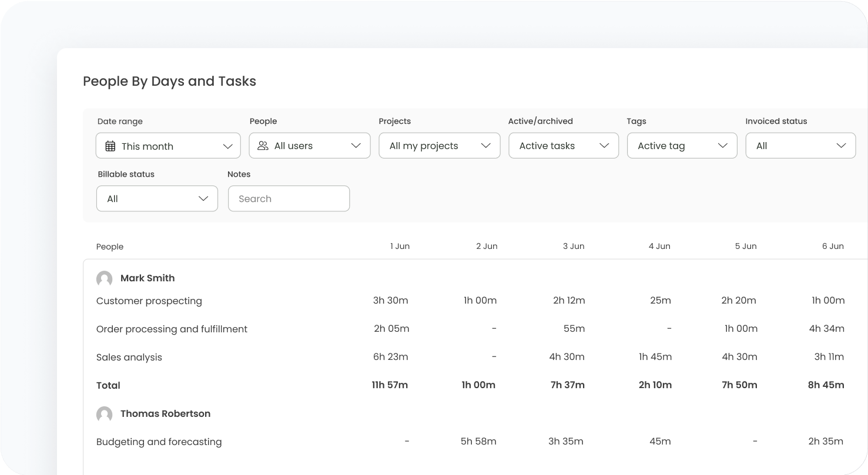Click the Mark Smith name
Image resolution: width=868 pixels, height=475 pixels.
click(x=148, y=278)
